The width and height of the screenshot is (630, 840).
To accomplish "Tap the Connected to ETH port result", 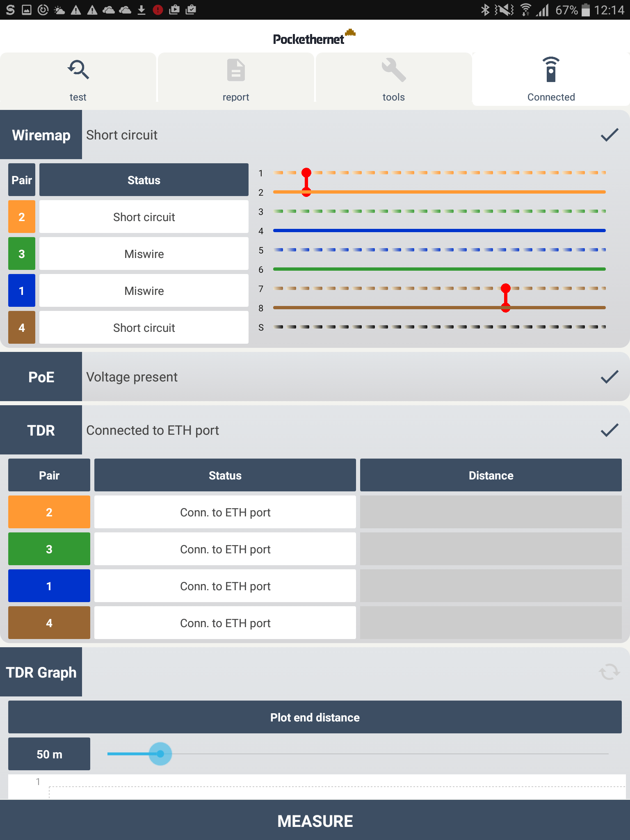I will 153,430.
